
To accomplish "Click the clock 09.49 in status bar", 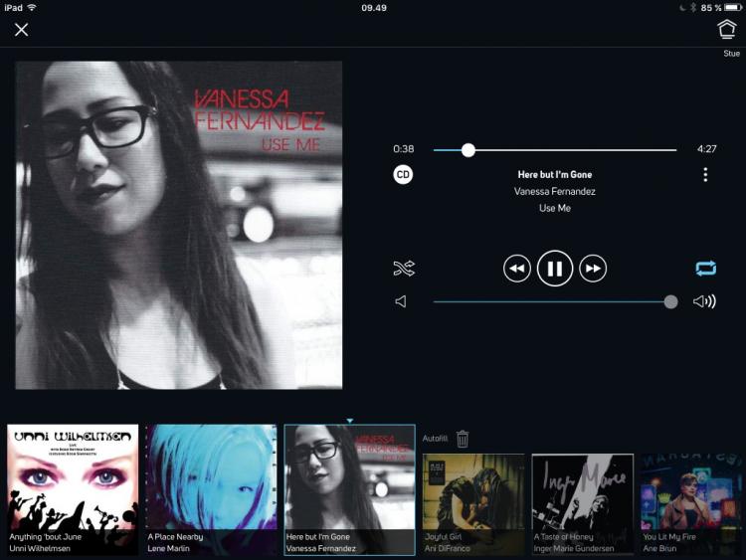I will tap(374, 8).
